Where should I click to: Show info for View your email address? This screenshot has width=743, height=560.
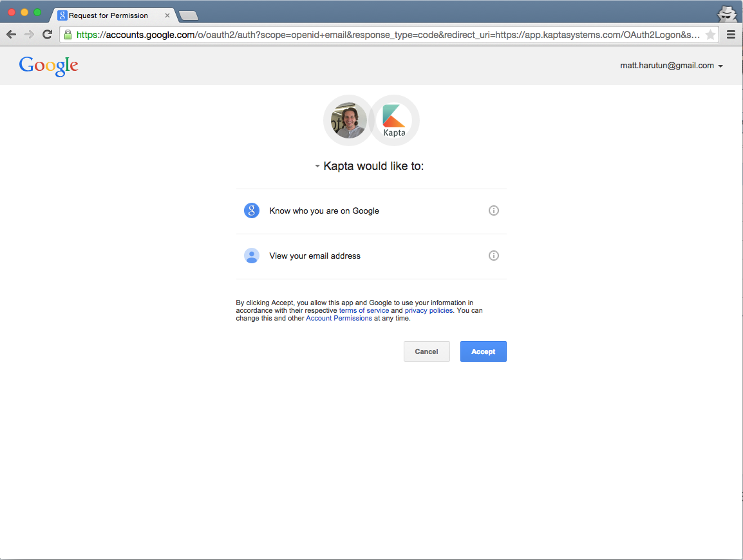[x=493, y=256]
